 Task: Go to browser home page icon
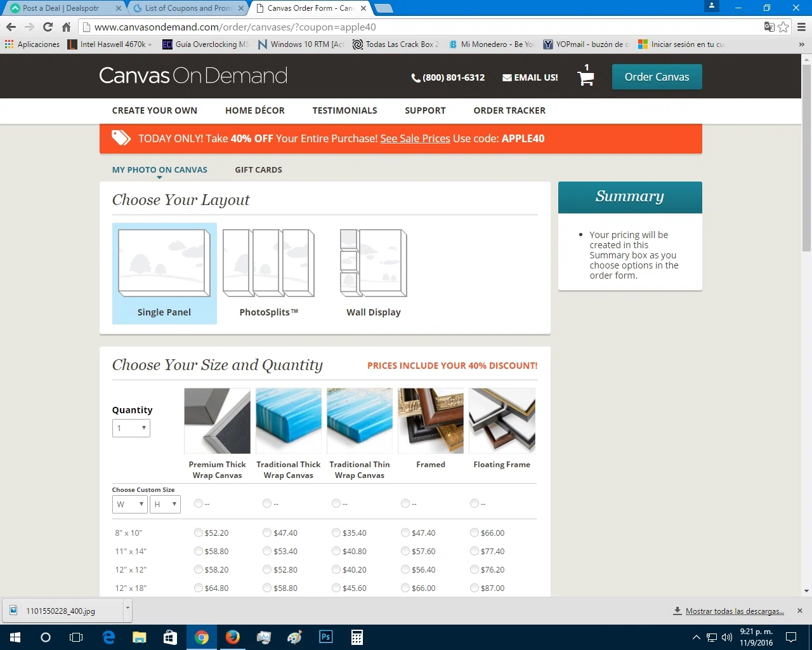(66, 27)
